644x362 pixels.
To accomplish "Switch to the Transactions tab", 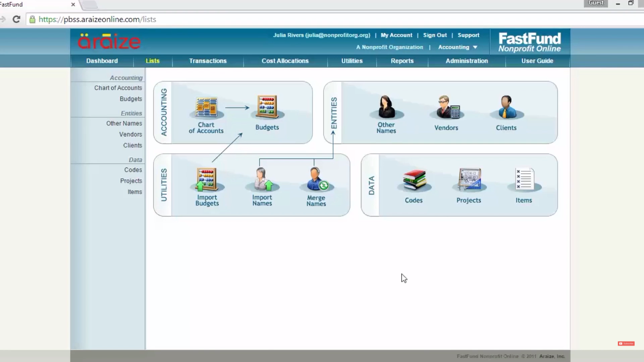I will pos(208,61).
